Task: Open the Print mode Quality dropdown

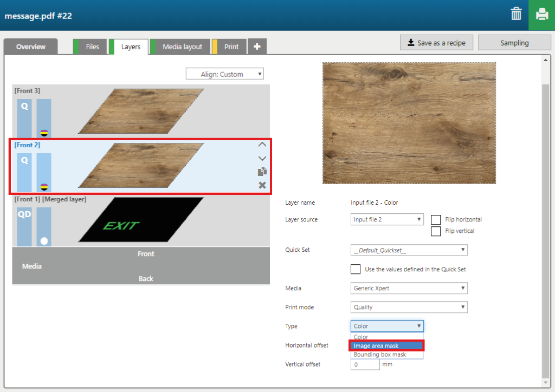Action: click(x=409, y=307)
